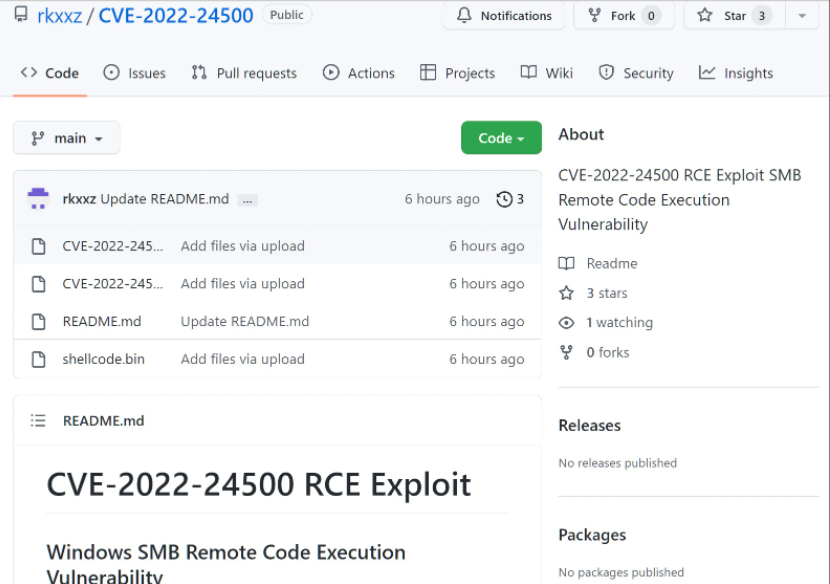Image resolution: width=830 pixels, height=584 pixels.
Task: Open the 1 watching link
Action: click(619, 322)
